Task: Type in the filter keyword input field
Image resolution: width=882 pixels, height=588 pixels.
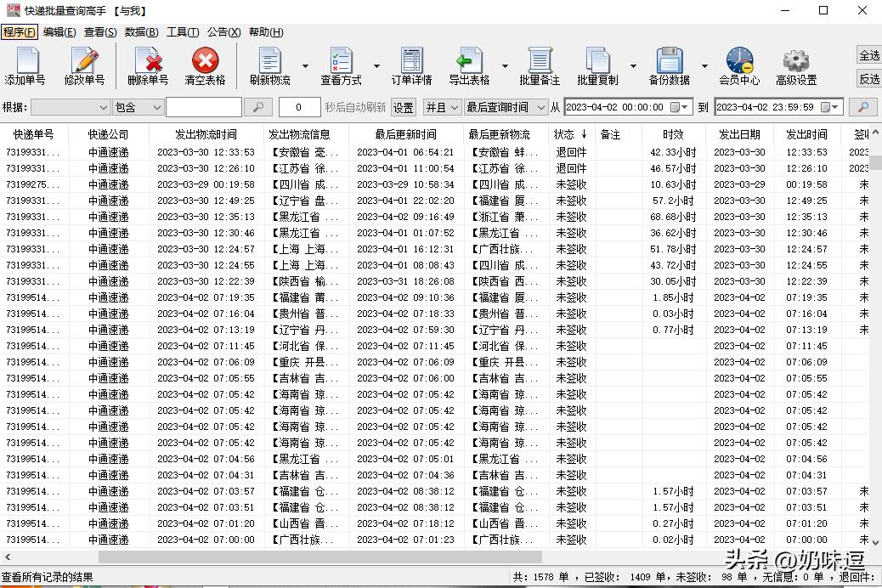Action: [204, 107]
